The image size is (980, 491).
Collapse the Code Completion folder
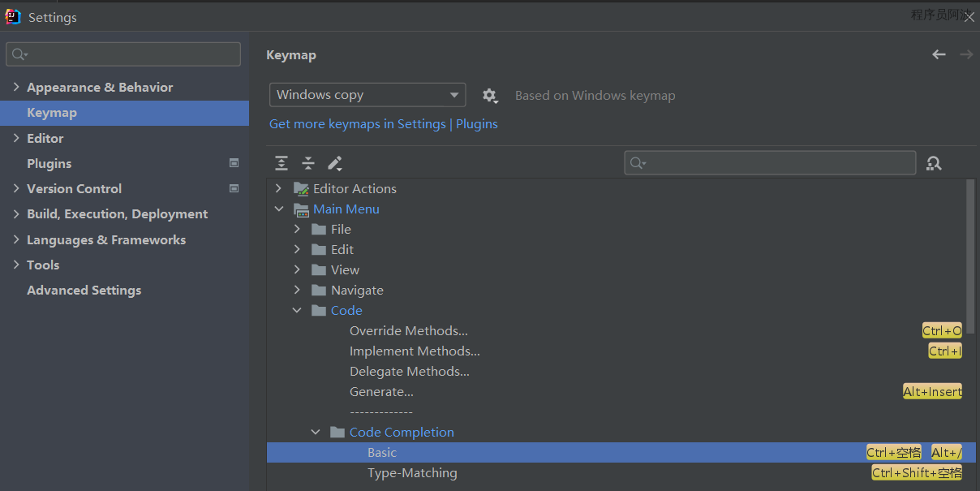316,433
